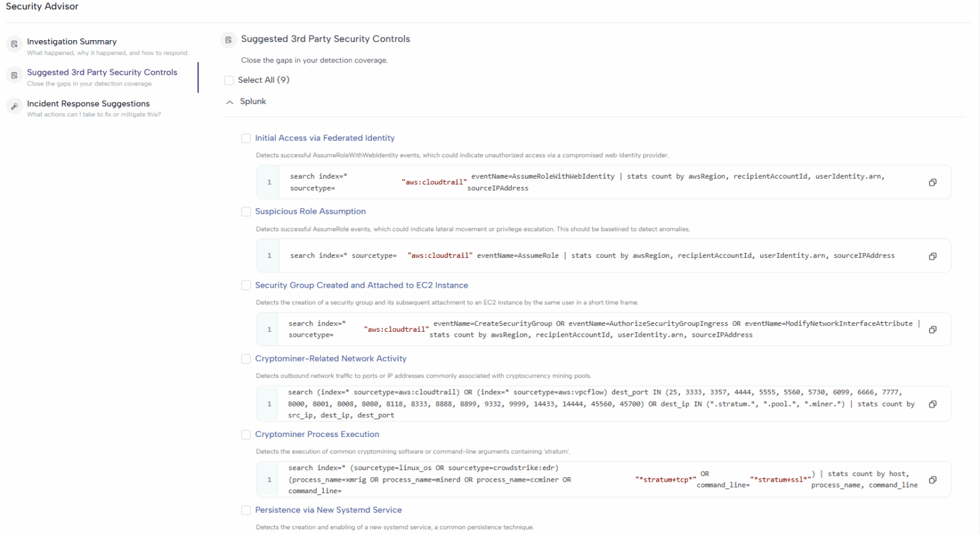Copy the Cryptominer-Related Network Activity query
The height and width of the screenshot is (534, 980).
[x=932, y=404]
